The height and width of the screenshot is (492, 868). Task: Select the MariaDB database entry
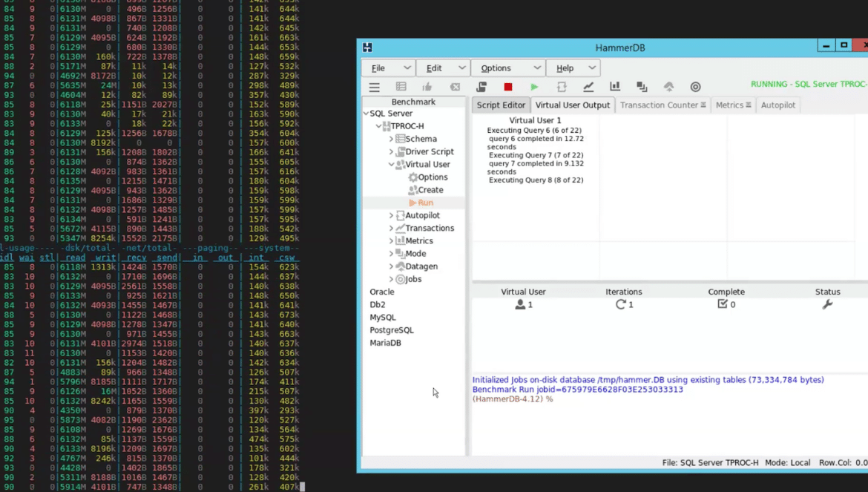[x=385, y=343]
